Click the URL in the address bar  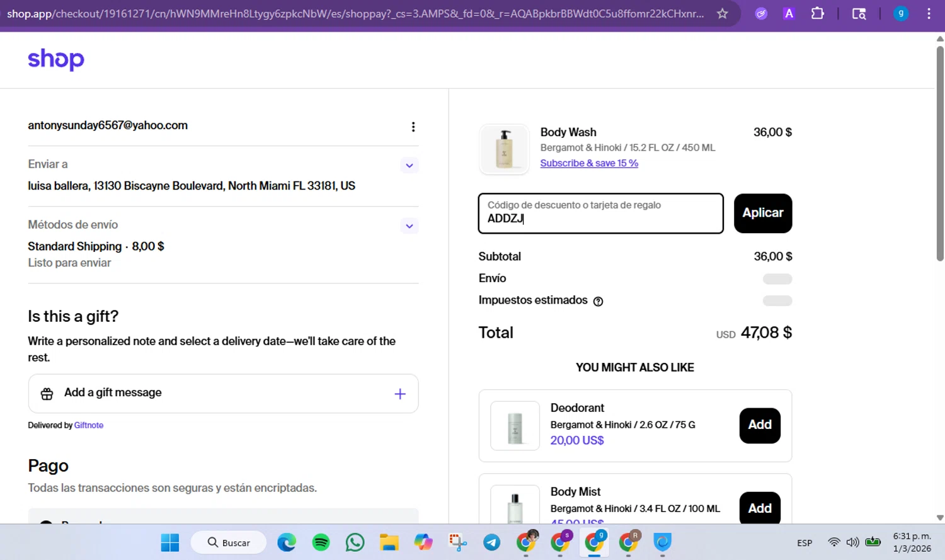[355, 13]
